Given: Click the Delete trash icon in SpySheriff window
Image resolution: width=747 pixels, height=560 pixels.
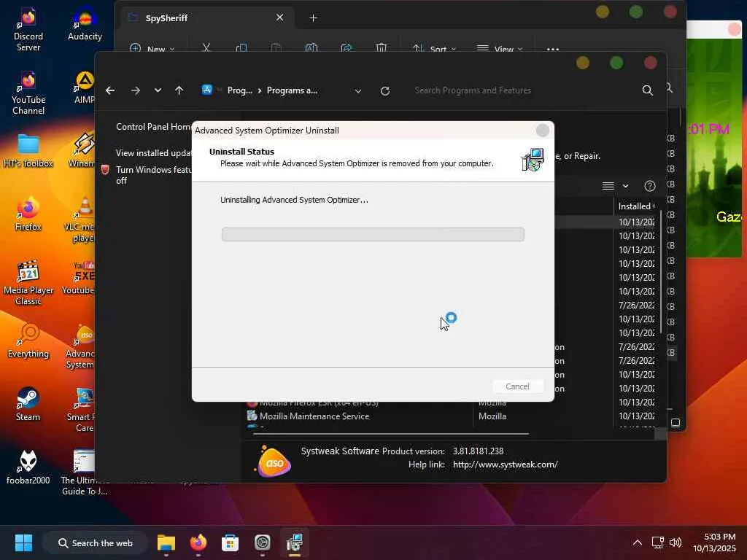Looking at the screenshot, I should coord(381,48).
